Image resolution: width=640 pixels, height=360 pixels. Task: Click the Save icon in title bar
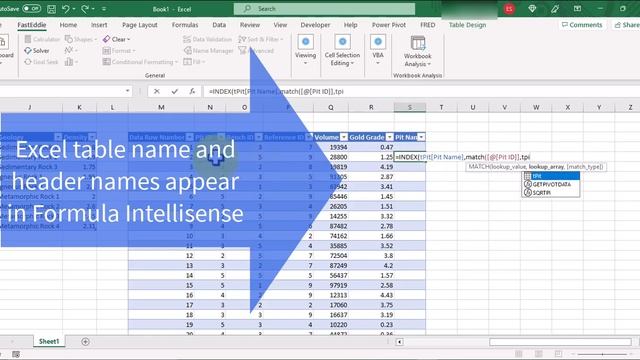click(x=51, y=9)
